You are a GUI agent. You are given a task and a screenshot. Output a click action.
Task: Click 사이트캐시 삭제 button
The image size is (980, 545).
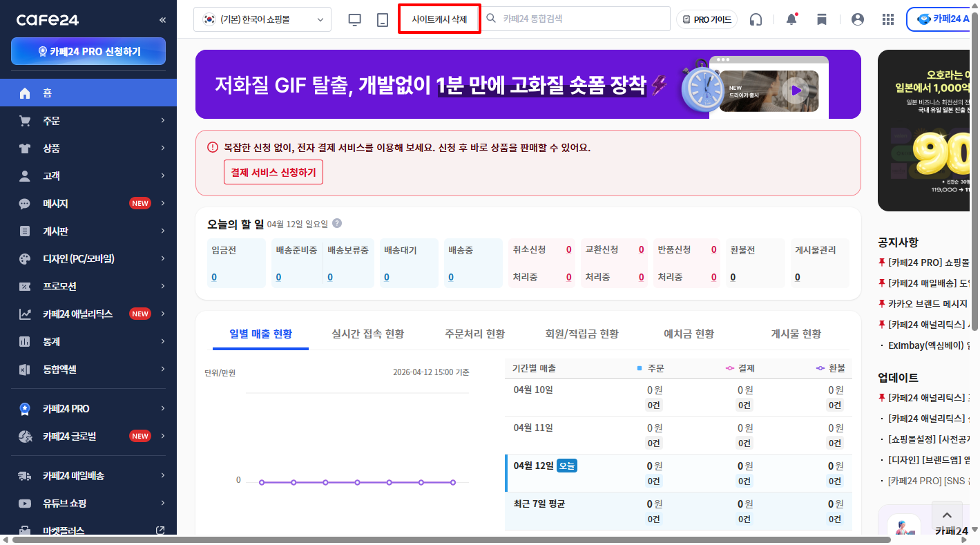[439, 19]
